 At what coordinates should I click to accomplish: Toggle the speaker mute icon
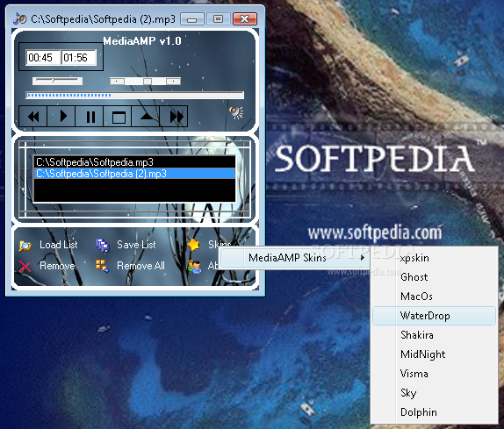point(236,112)
